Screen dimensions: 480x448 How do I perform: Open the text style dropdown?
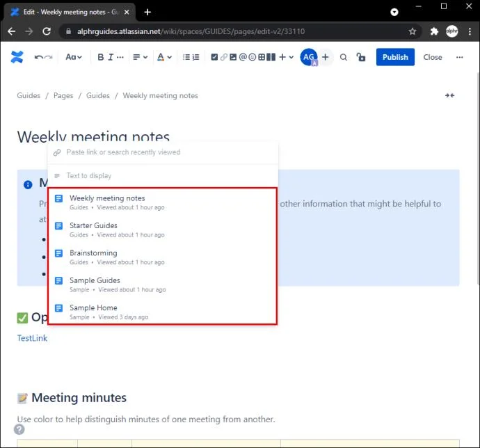pos(73,57)
